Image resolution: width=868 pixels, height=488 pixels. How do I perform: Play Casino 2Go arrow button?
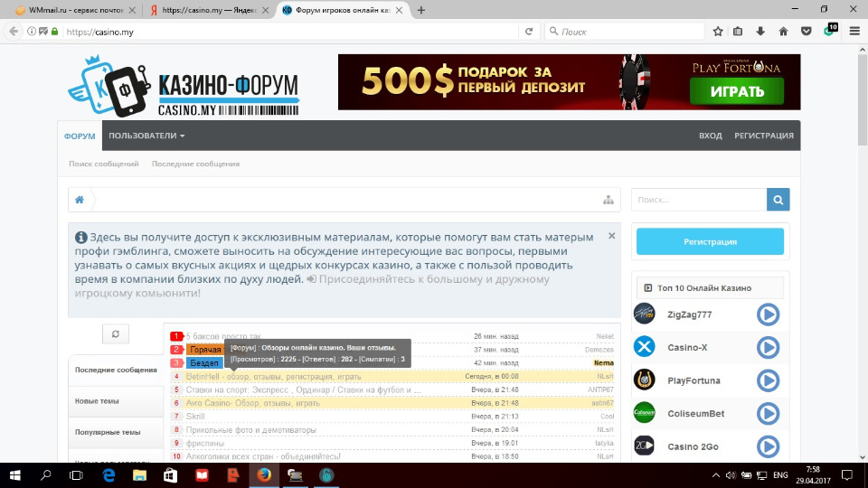point(768,446)
